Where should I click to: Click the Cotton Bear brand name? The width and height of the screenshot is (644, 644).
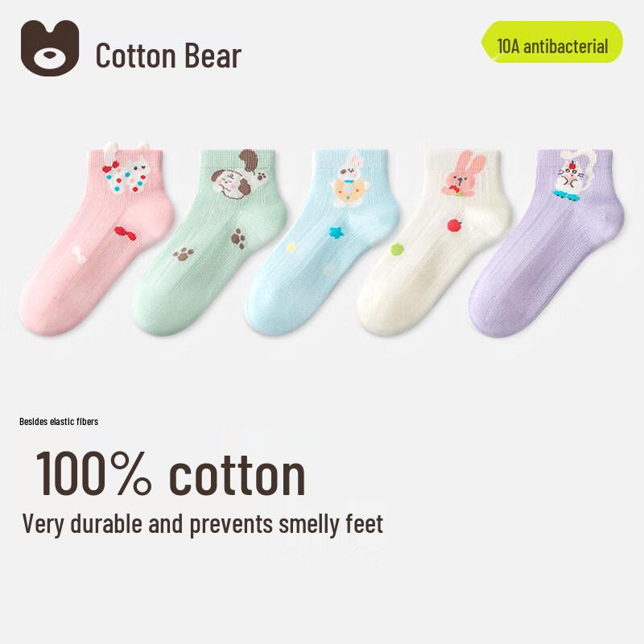[168, 56]
